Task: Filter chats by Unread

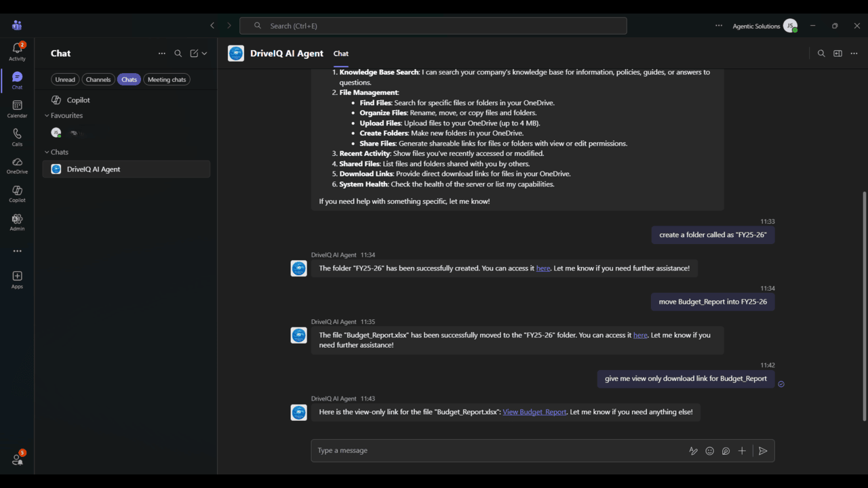Action: pos(65,79)
